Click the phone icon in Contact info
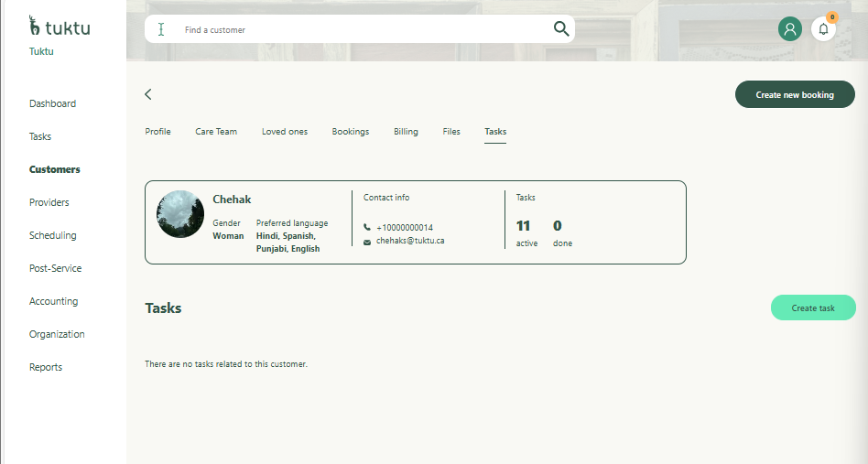This screenshot has width=868, height=464. click(367, 228)
